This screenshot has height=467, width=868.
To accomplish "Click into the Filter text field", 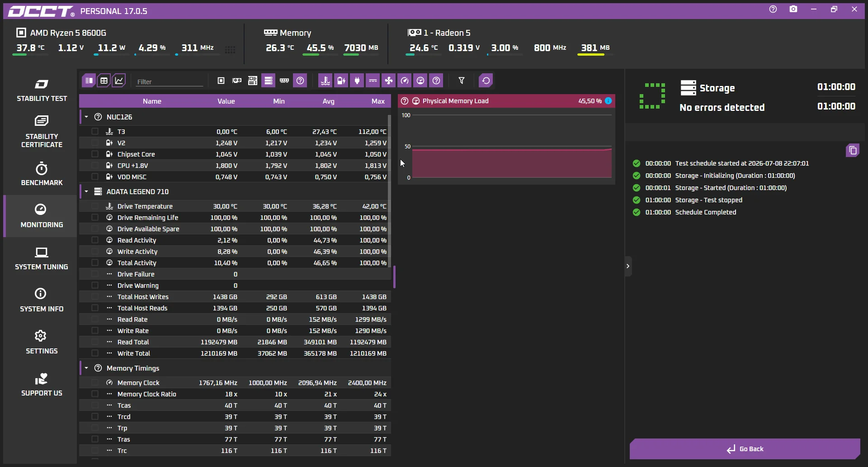I will point(170,81).
